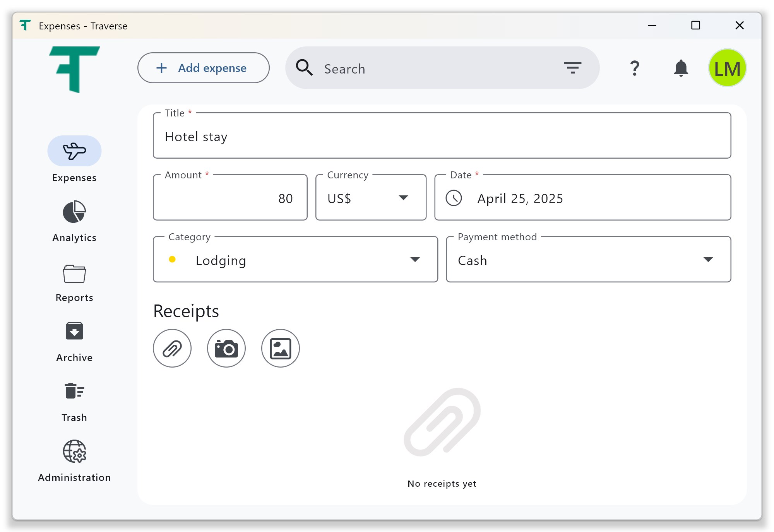This screenshot has height=532, width=774.
Task: Minimize the Traverse window
Action: [652, 26]
